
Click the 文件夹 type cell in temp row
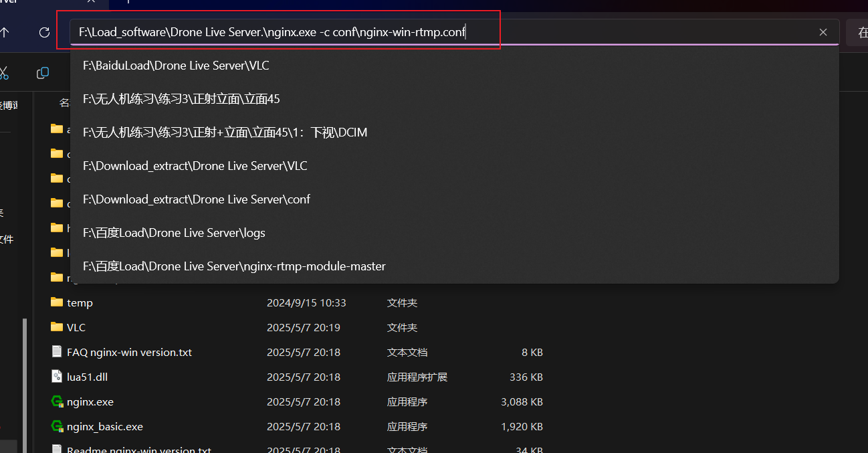click(x=402, y=303)
